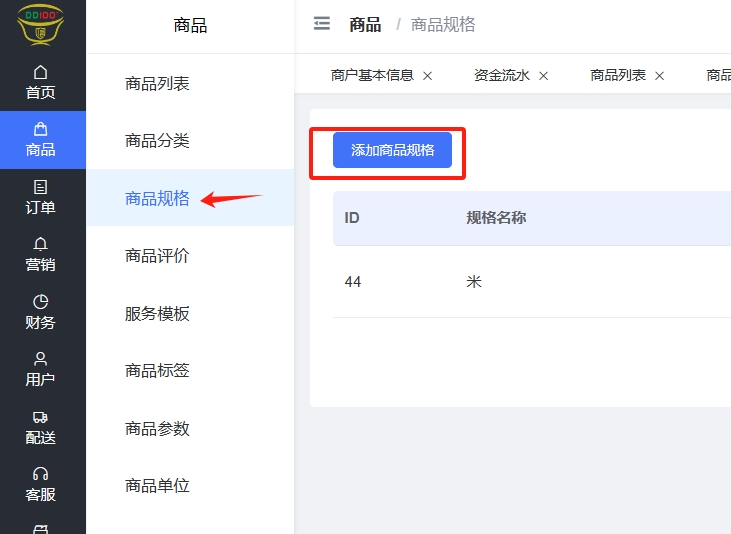Switch to the 商户基本信息 tab
Viewport: 731px width, 534px height.
372,76
